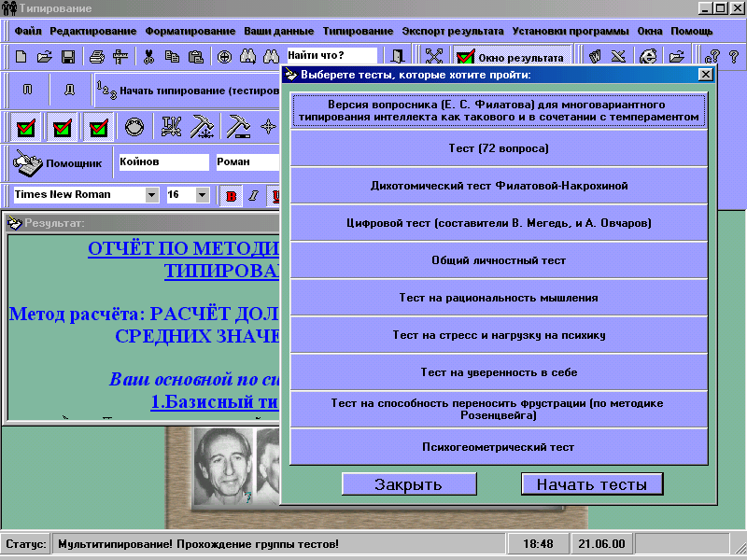Select 'Тест на уверенность в себе'
This screenshot has height=560, width=747.
[x=499, y=372]
